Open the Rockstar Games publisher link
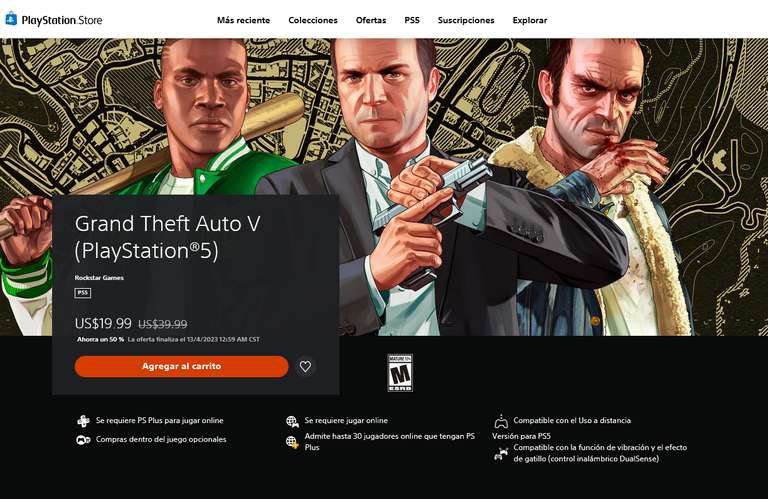Viewport: 768px width, 499px height. [x=99, y=278]
